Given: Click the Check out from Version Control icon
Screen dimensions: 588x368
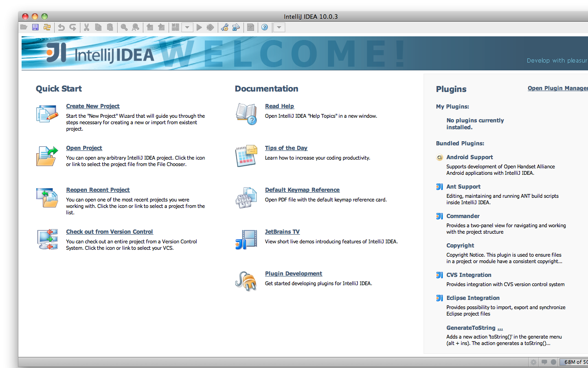Looking at the screenshot, I should pyautogui.click(x=47, y=239).
